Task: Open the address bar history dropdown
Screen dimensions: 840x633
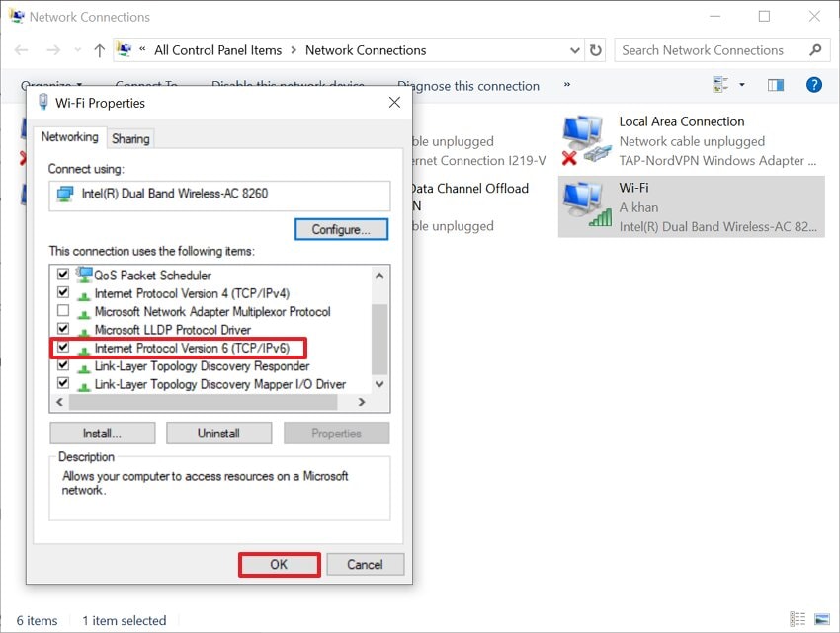Action: (575, 50)
